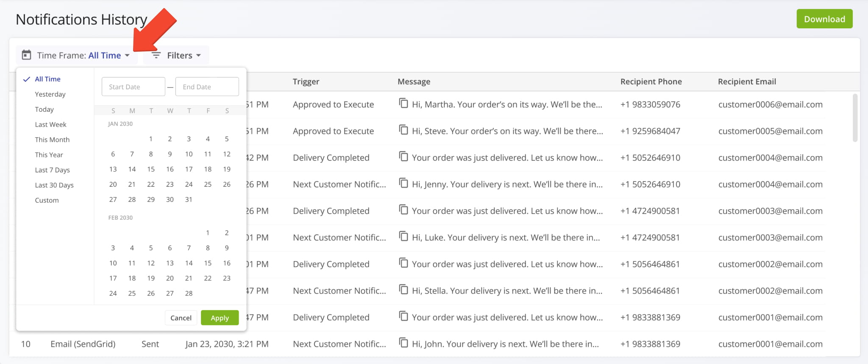This screenshot has height=364, width=868.
Task: Click phone number +1 9259684047
Action: (650, 131)
